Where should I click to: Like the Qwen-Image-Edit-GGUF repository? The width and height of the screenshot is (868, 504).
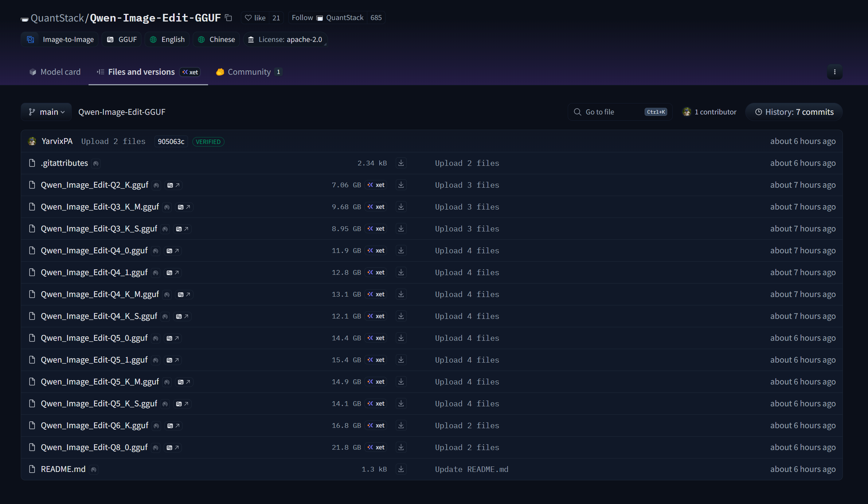click(x=255, y=18)
